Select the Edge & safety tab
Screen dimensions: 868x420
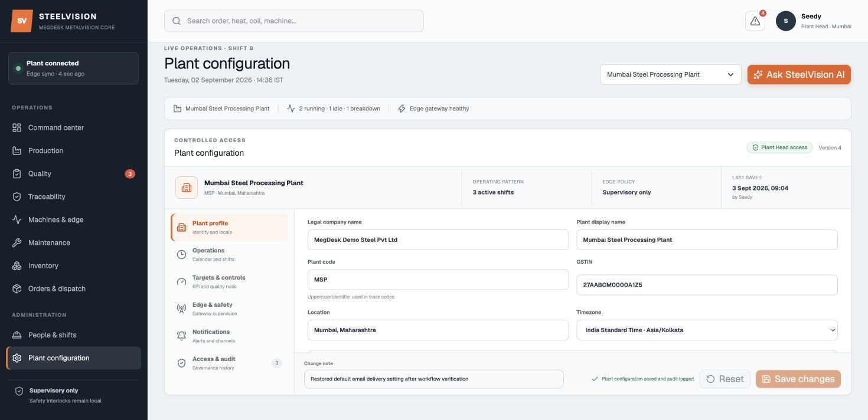pos(230,309)
